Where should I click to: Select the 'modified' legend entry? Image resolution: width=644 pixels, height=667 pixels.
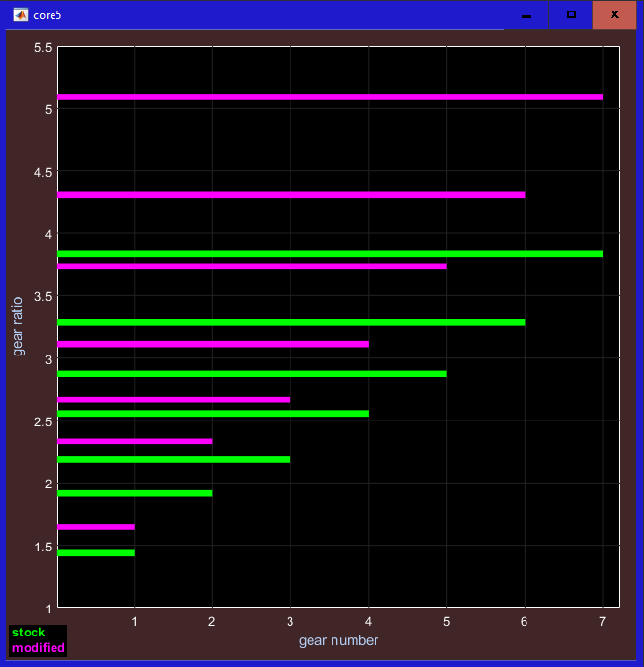pyautogui.click(x=38, y=648)
